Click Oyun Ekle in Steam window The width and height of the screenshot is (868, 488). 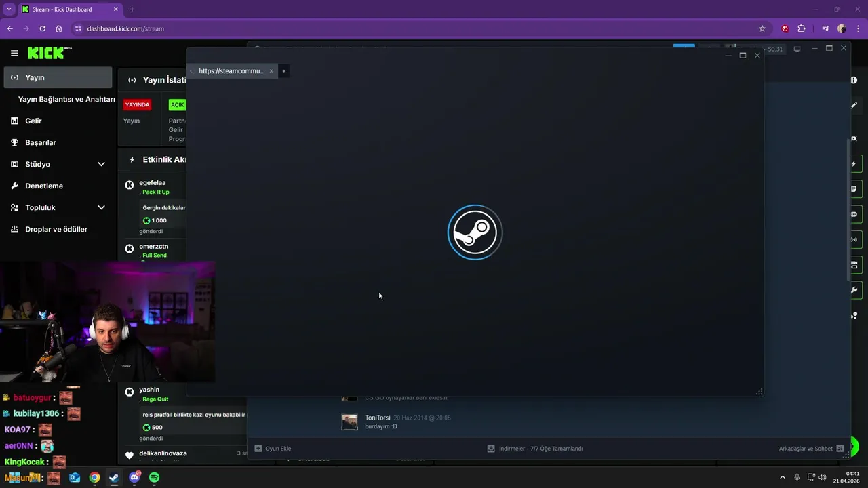click(x=273, y=449)
